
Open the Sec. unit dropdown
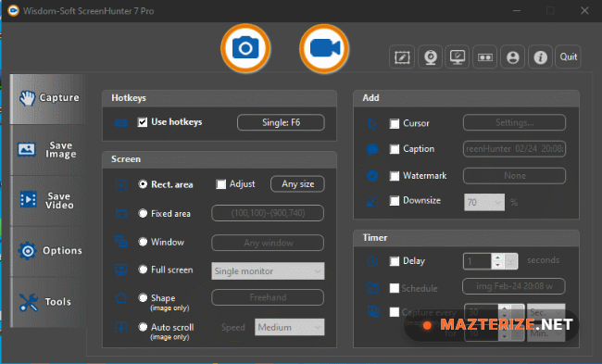pyautogui.click(x=546, y=312)
